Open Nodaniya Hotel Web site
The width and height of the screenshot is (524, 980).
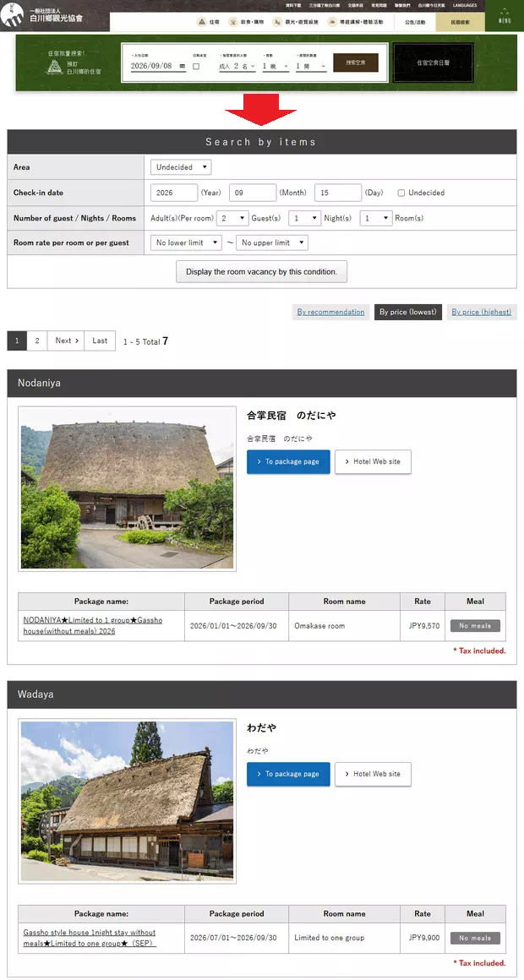373,462
